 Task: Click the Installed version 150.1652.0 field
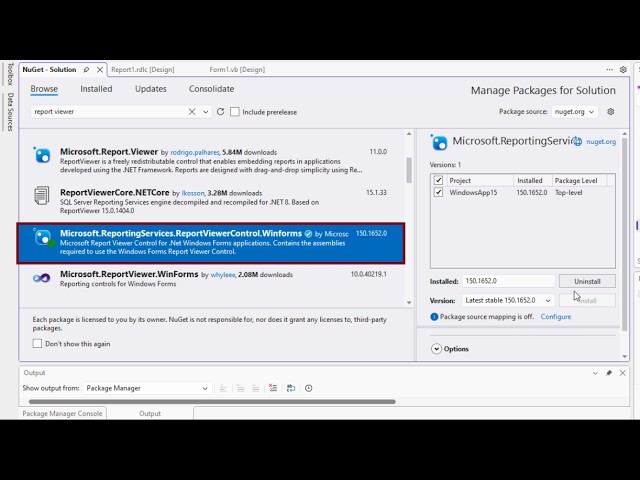coord(508,281)
